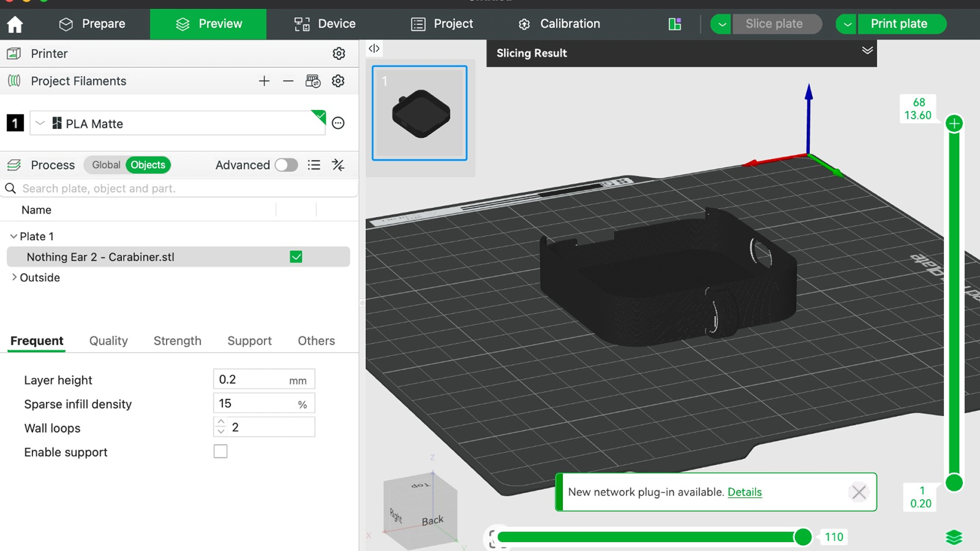Collapse the sidebar panel arrows
The height and width of the screenshot is (551, 980).
[374, 48]
